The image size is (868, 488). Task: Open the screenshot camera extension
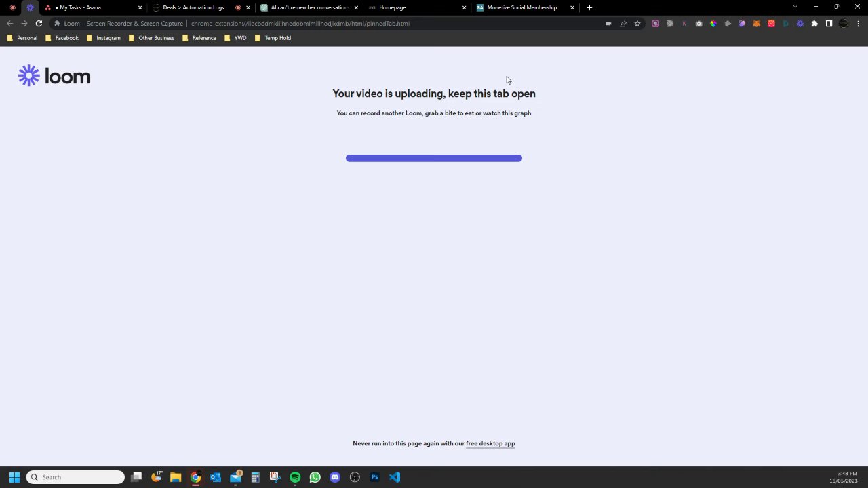coord(698,24)
